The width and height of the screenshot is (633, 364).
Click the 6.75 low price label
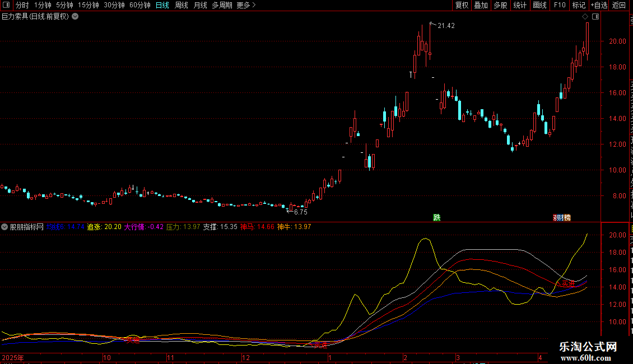point(301,212)
